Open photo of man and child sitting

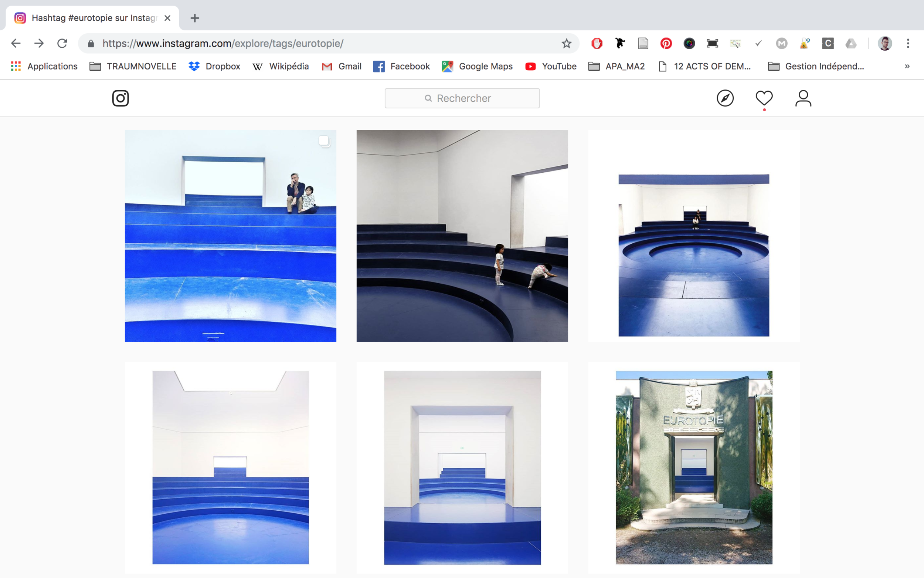pyautogui.click(x=230, y=236)
